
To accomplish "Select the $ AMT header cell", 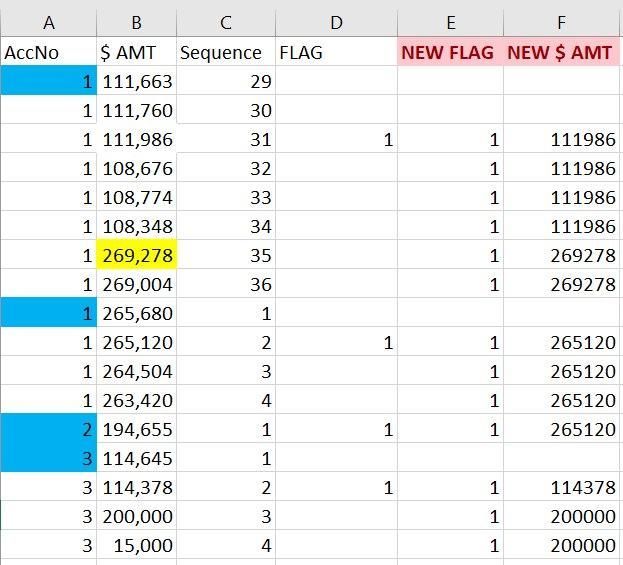I will [136, 53].
